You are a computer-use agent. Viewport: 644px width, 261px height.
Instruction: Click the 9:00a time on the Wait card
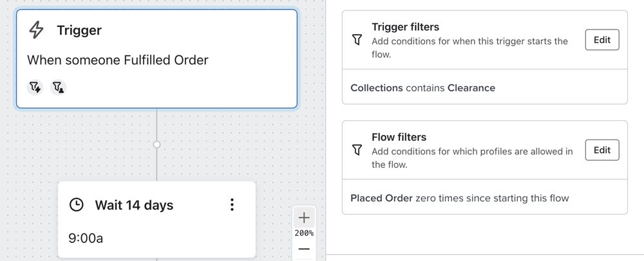(86, 239)
